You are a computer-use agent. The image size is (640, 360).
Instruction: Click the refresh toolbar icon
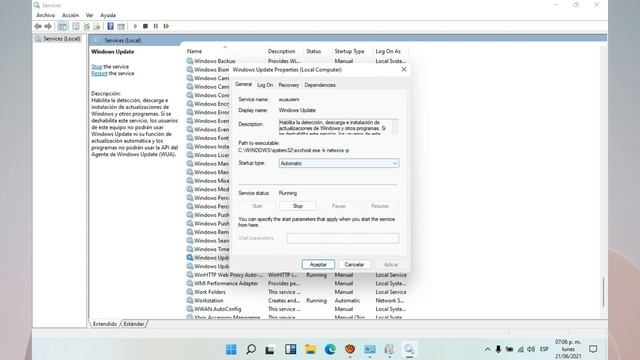pos(87,26)
